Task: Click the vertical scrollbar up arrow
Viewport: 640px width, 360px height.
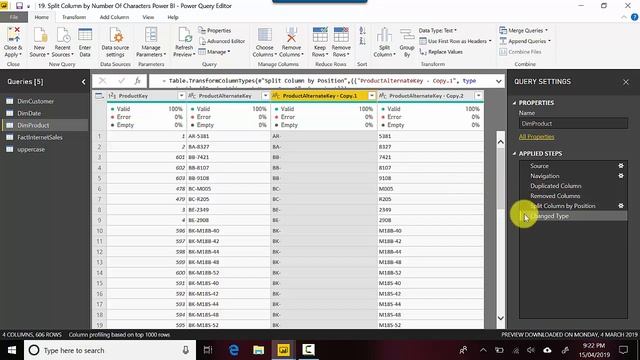Action: [500, 142]
